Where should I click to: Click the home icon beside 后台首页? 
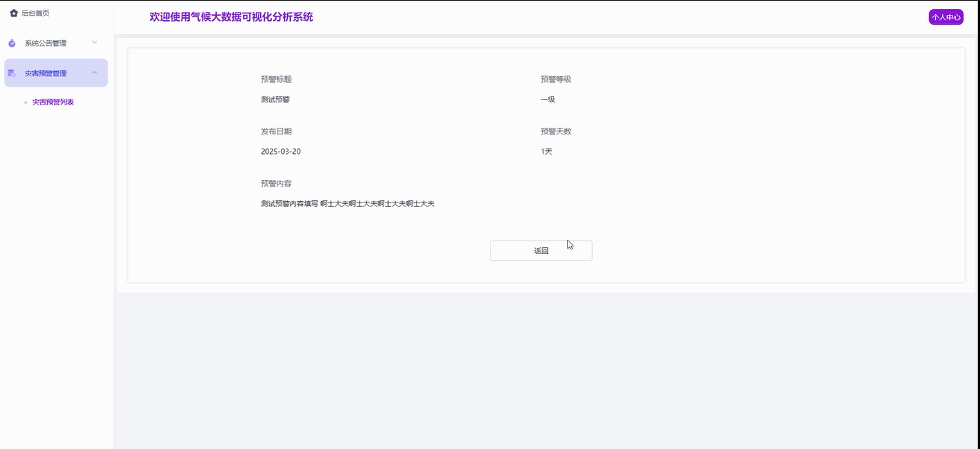pyautogui.click(x=13, y=13)
